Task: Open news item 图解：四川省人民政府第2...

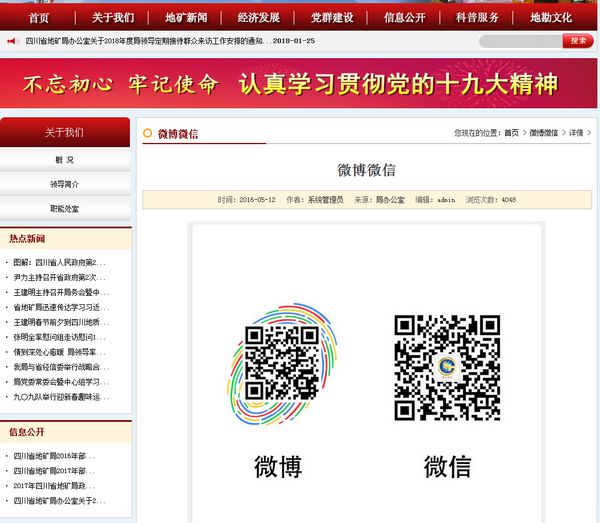Action: (59, 262)
